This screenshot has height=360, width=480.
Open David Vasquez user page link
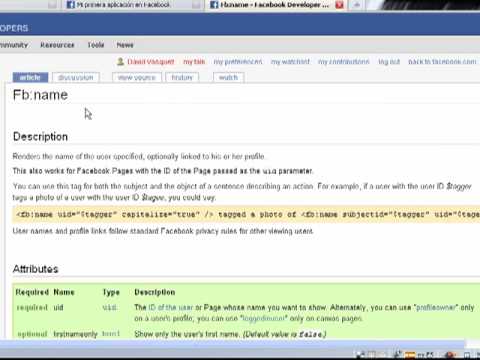coord(151,62)
